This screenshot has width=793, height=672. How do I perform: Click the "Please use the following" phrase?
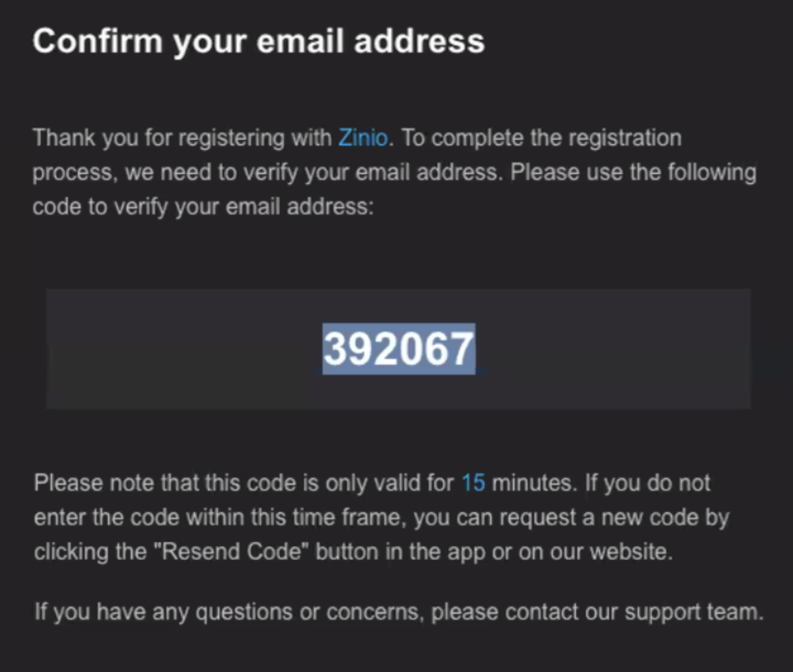(x=633, y=172)
